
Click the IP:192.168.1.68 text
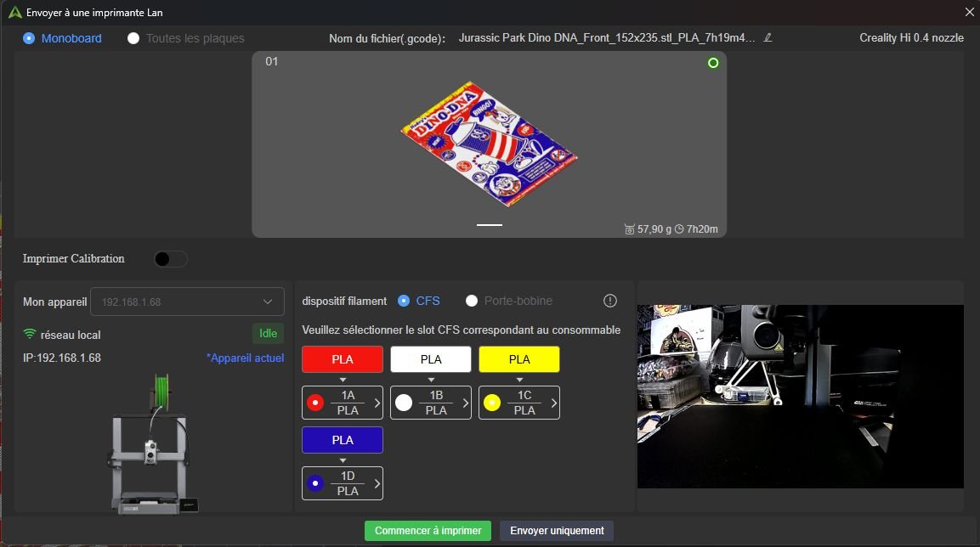point(62,358)
